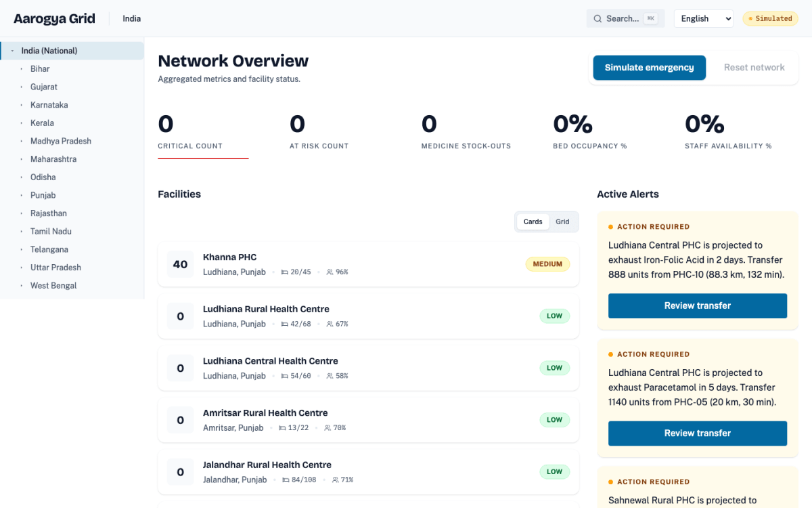Select Madhya Pradesh in the region tree

[72, 141]
